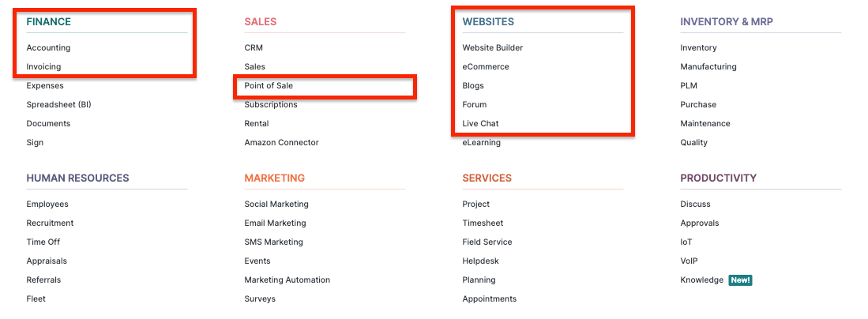
Task: Open the Discuss app link
Action: pyautogui.click(x=695, y=204)
